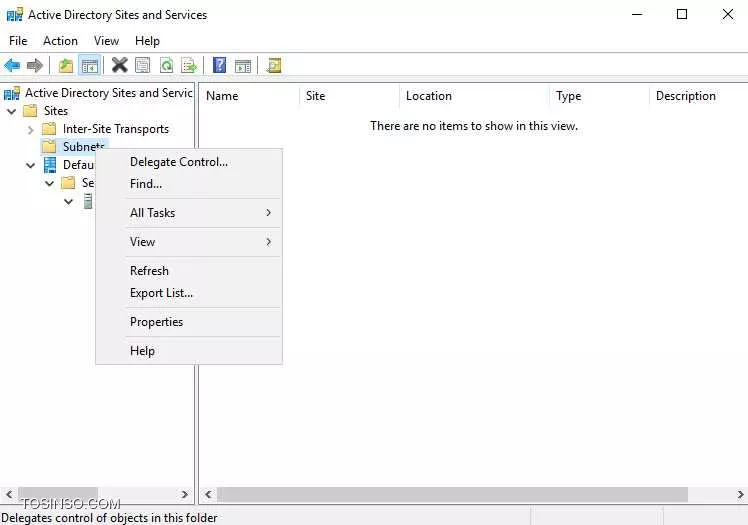The height and width of the screenshot is (525, 748).
Task: Click details pane scroll right arrow
Action: (740, 494)
